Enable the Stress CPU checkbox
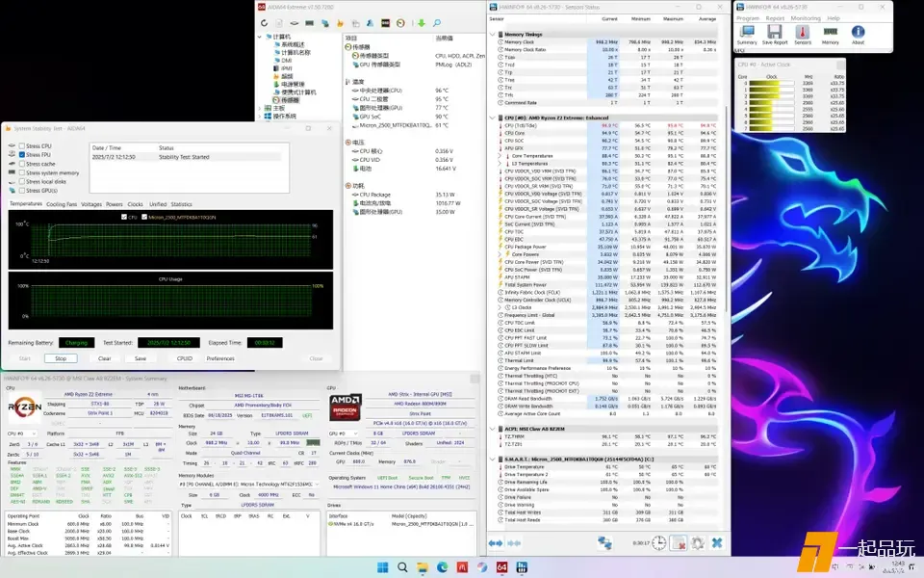Image resolution: width=924 pixels, height=578 pixels. pos(22,145)
